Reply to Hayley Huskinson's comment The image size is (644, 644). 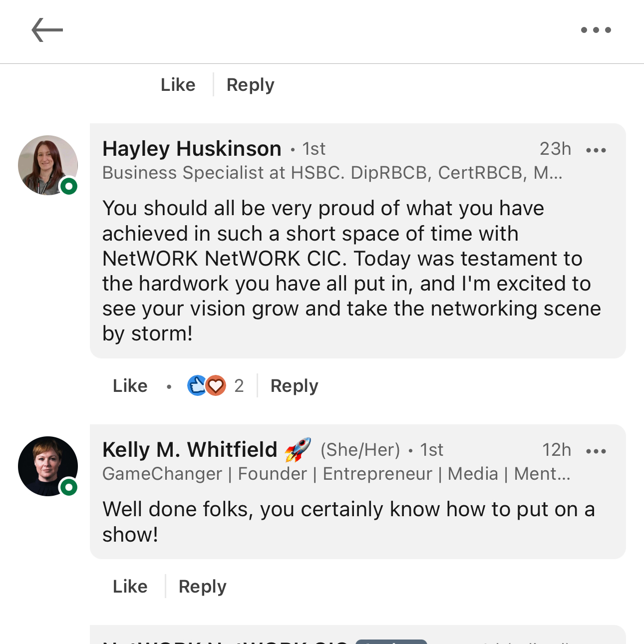pos(294,386)
